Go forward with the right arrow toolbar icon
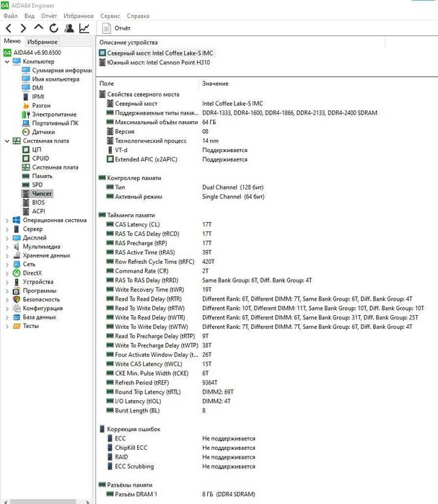Image resolution: width=438 pixels, height=504 pixels. tap(23, 28)
